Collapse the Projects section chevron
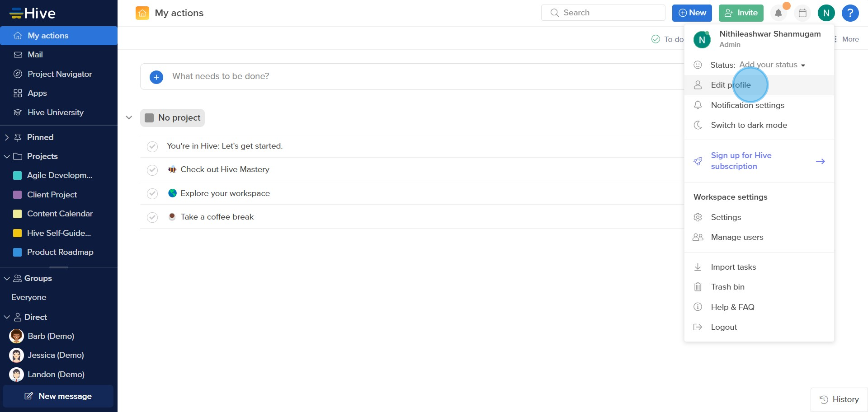Image resolution: width=868 pixels, height=412 pixels. pos(6,156)
